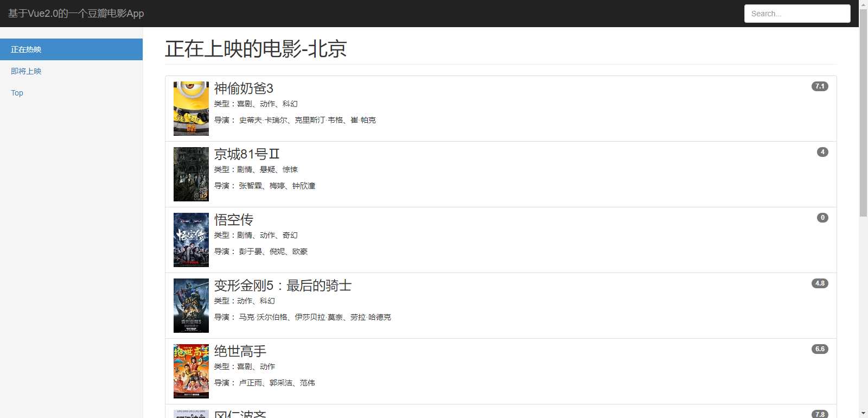Click the 4.8 rating badge
Screen dimensions: 868x418
(x=820, y=283)
